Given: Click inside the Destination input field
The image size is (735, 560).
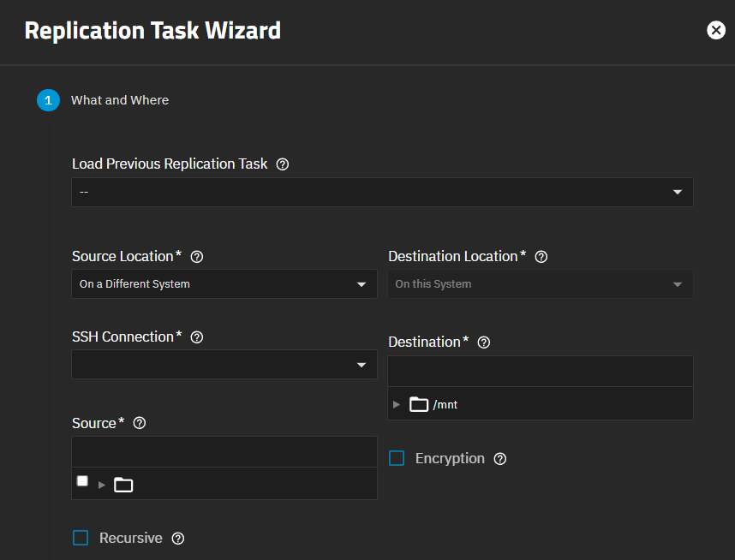Looking at the screenshot, I should coord(540,370).
